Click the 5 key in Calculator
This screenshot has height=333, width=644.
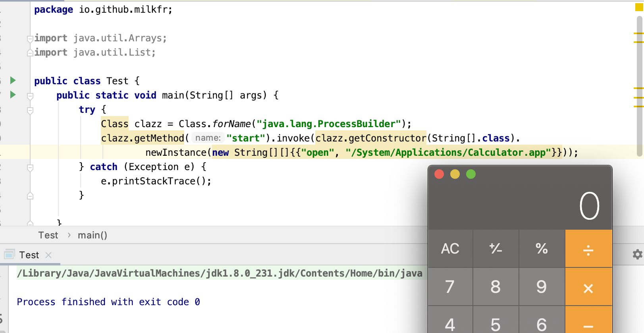496,320
